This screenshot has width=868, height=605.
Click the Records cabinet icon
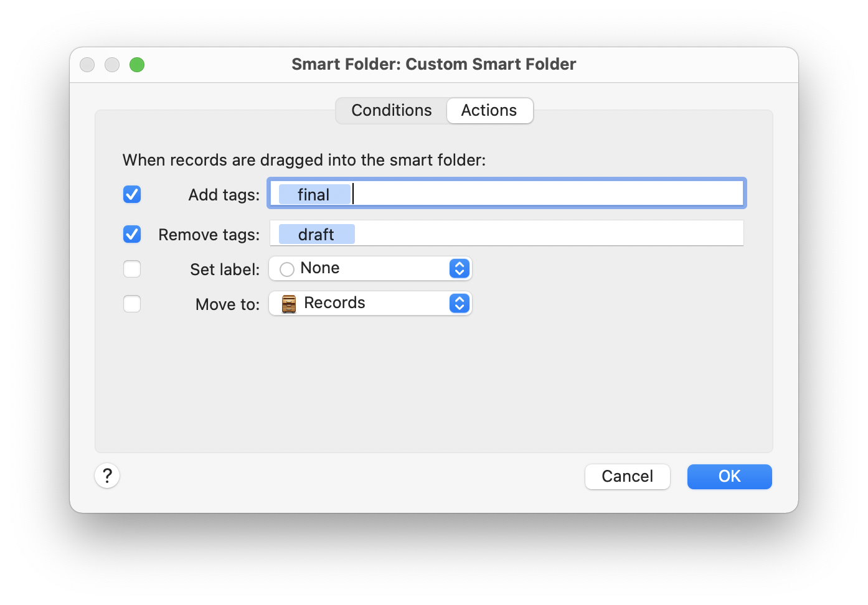tap(289, 304)
